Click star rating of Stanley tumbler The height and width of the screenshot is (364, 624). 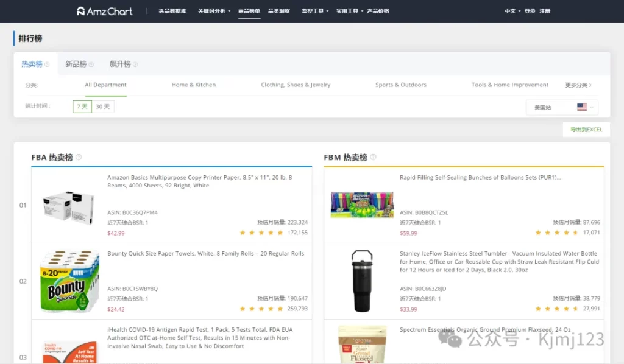[557, 309]
